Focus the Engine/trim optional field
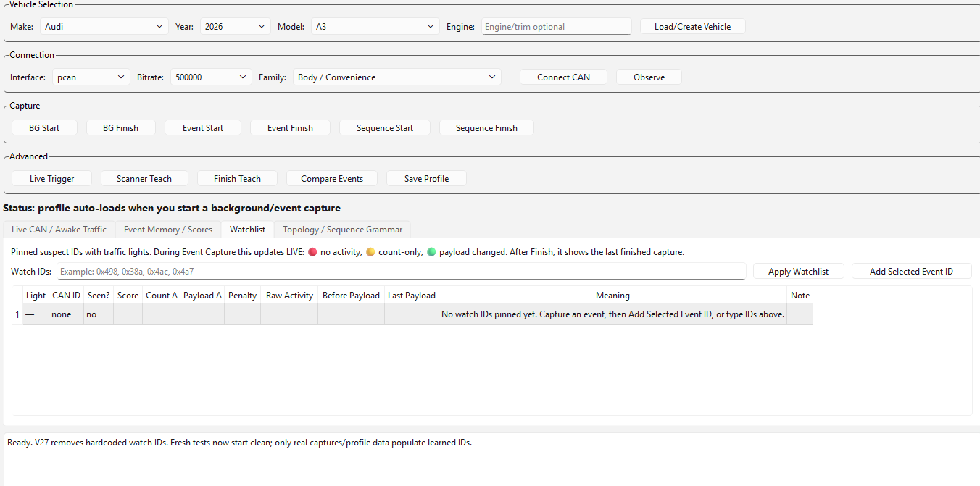This screenshot has height=486, width=980. tap(556, 27)
